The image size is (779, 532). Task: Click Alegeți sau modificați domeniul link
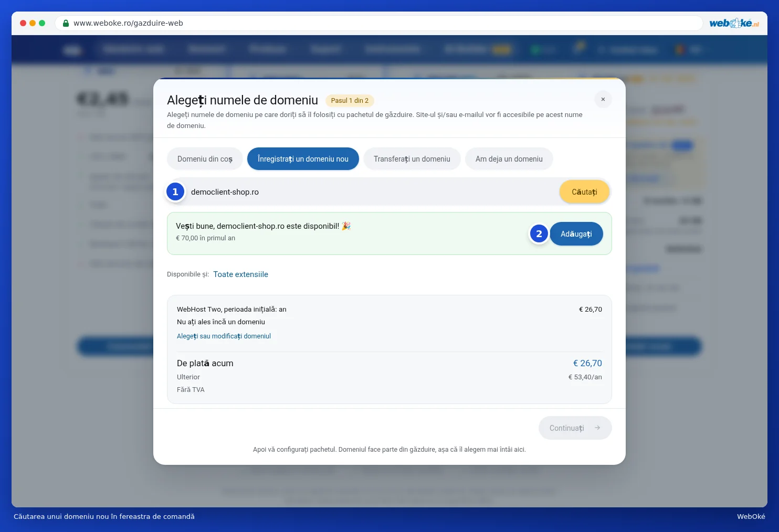[x=224, y=336]
